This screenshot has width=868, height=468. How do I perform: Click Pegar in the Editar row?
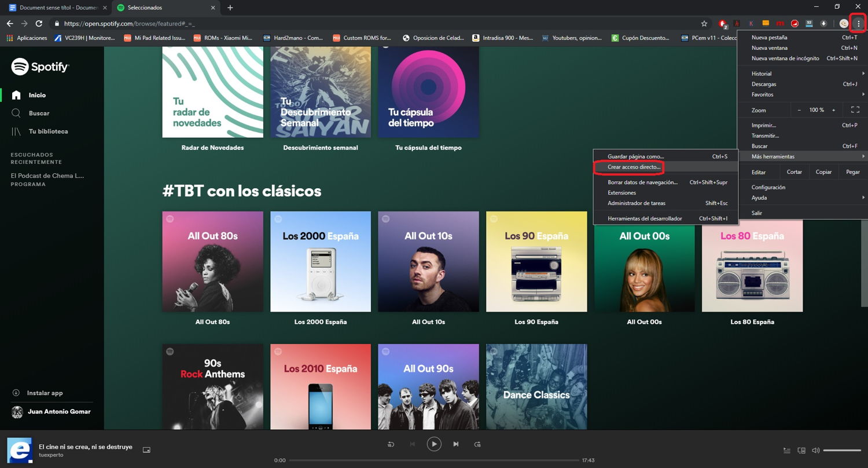click(853, 172)
